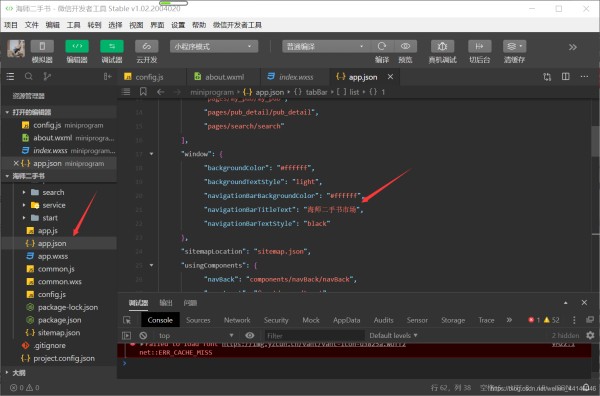Open the explorer list icon in sidebar
This screenshot has height=396, width=600.
click(x=10, y=77)
